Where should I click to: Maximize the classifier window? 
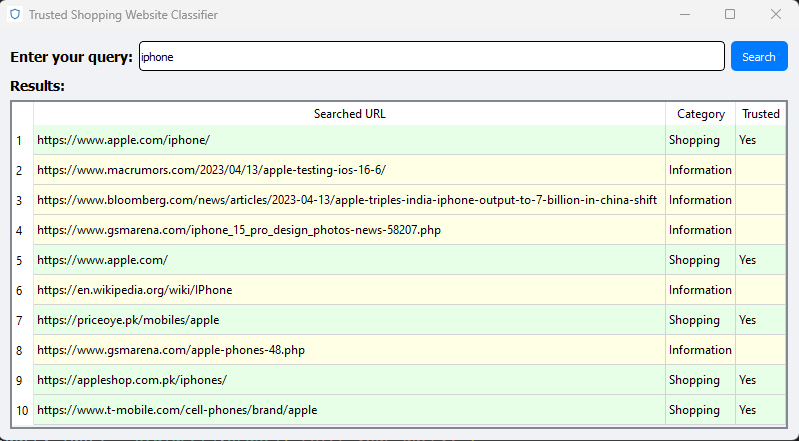coord(730,14)
